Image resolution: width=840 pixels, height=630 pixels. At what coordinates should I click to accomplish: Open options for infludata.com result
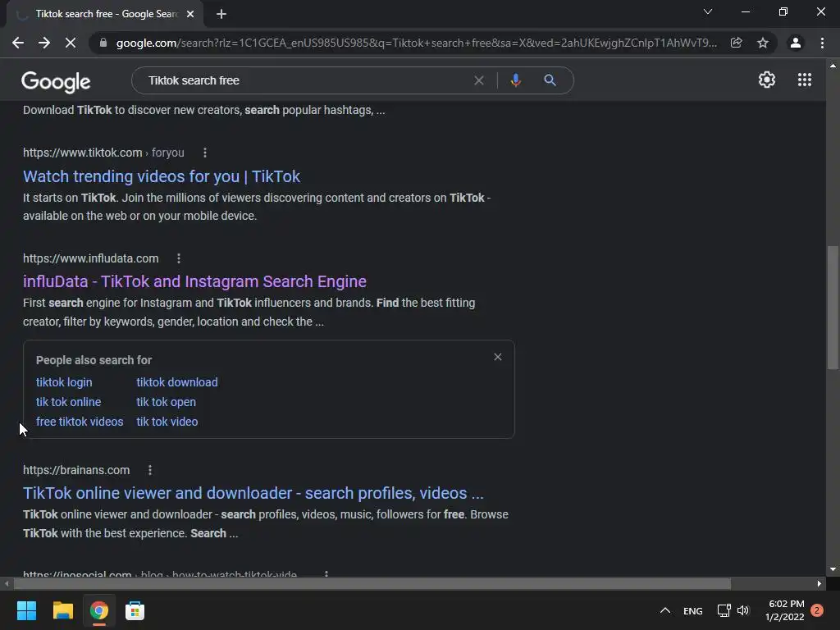179,258
